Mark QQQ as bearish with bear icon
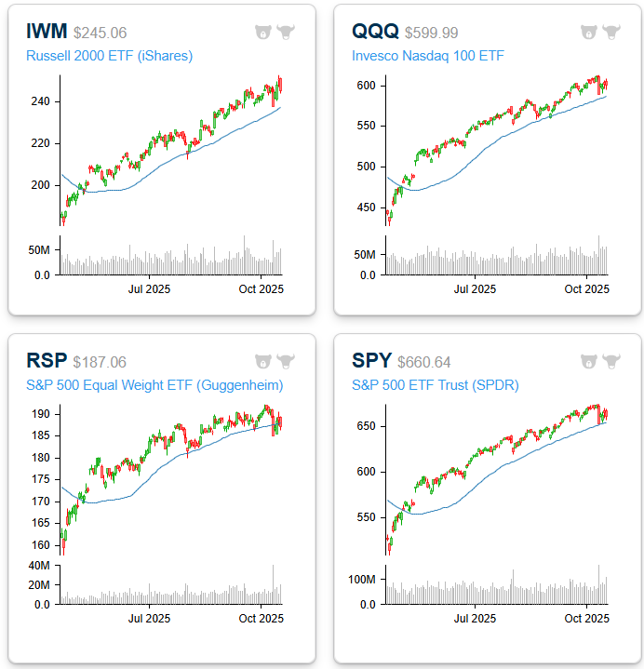The width and height of the screenshot is (644, 669). click(x=588, y=33)
